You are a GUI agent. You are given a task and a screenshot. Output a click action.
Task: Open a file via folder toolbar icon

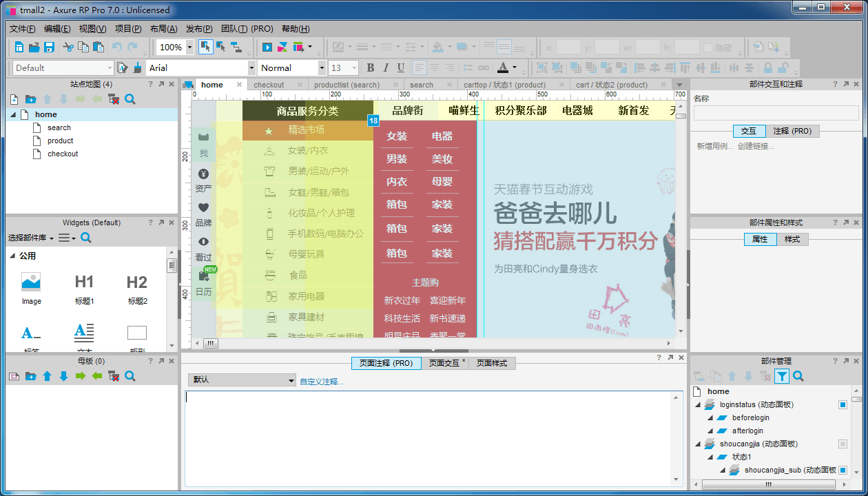[x=34, y=47]
